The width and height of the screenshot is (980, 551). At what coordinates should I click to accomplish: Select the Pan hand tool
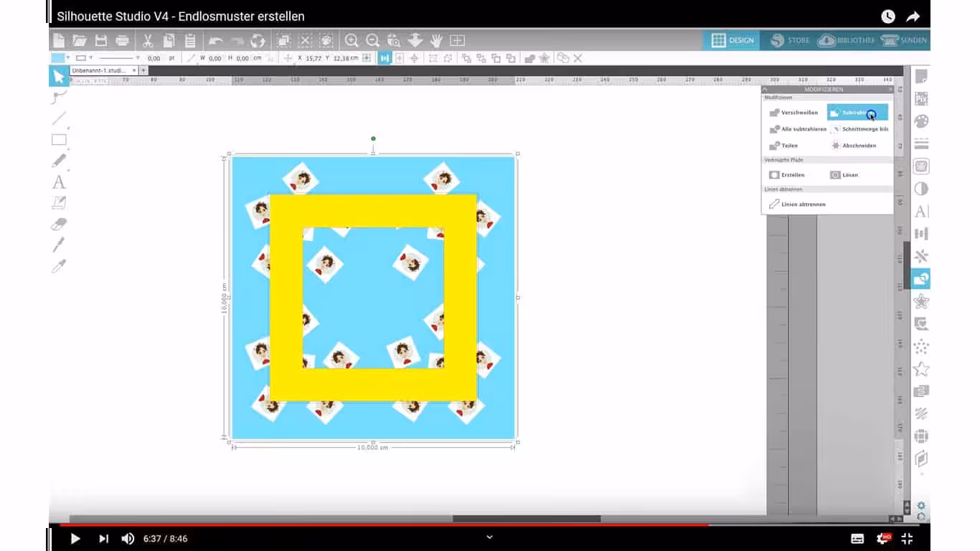436,40
